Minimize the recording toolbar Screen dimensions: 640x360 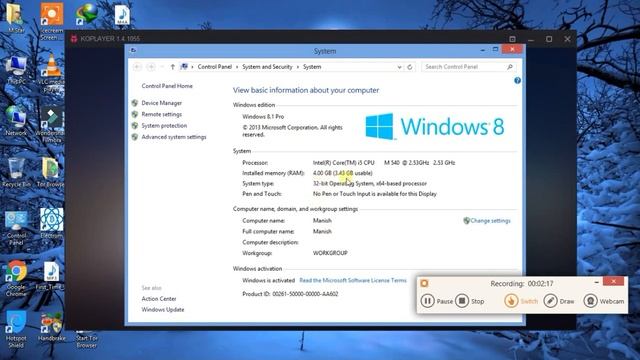[x=596, y=282]
